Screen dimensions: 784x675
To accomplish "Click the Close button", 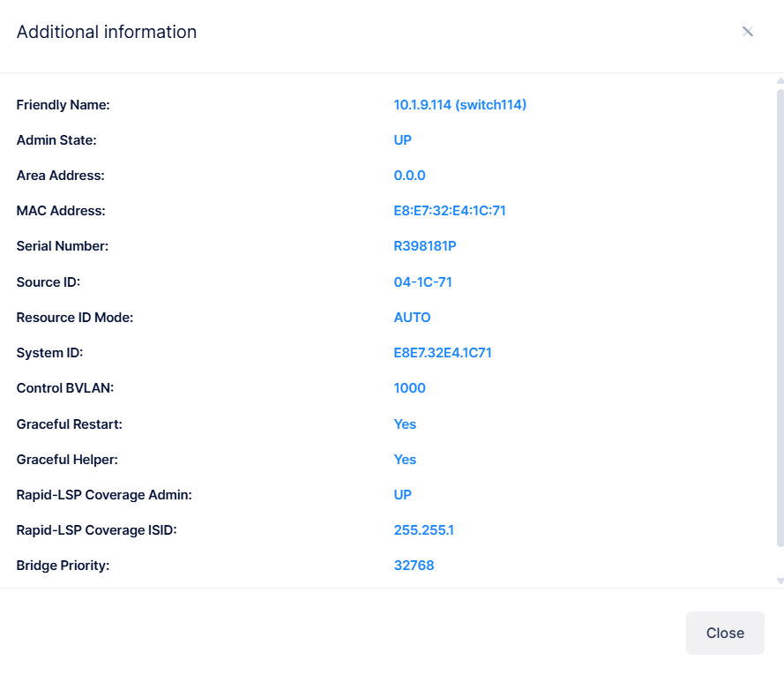I will coord(724,633).
